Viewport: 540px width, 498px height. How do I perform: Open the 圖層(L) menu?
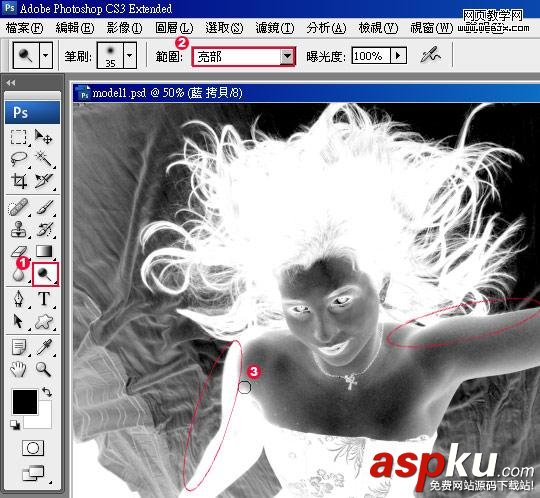pos(174,28)
